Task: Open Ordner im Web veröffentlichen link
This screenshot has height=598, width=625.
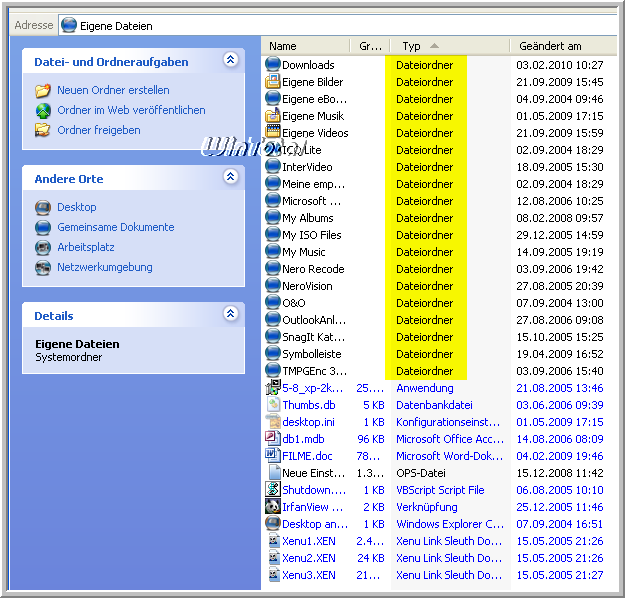Action: pyautogui.click(x=131, y=110)
